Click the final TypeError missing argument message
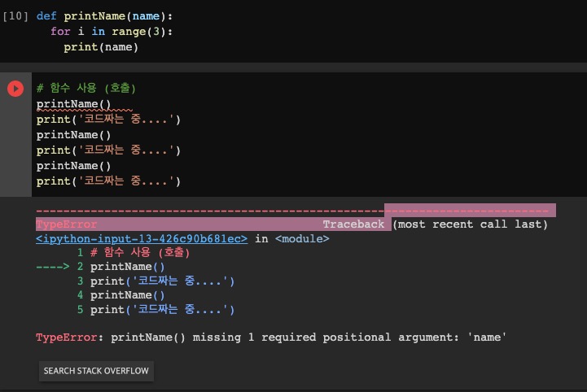 coord(271,338)
